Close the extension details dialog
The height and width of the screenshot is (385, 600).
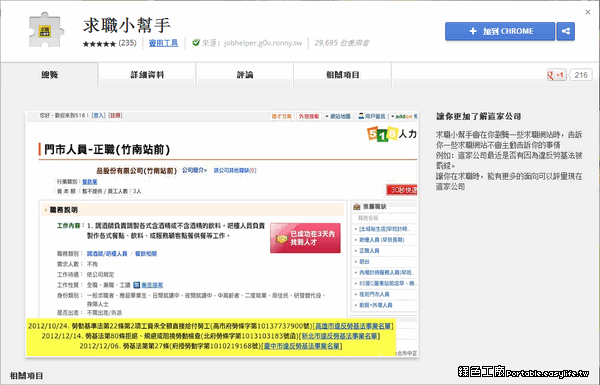(x=588, y=12)
